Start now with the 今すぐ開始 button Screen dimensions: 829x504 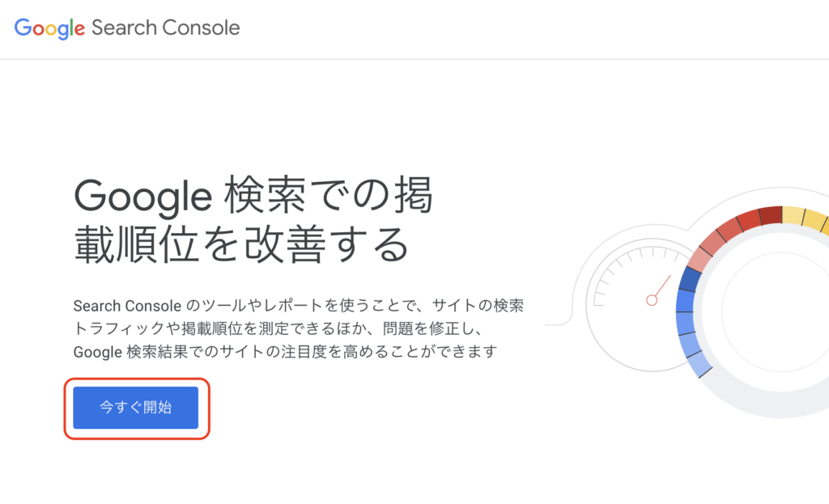[136, 407]
